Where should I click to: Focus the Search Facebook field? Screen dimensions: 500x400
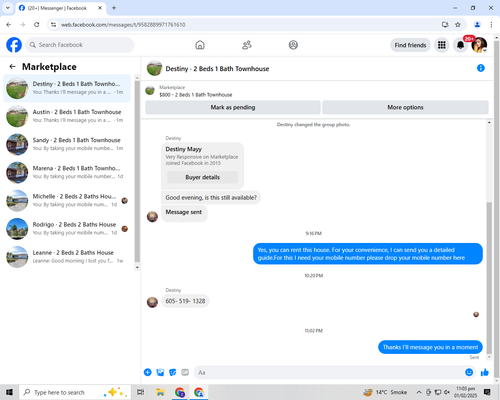point(80,45)
